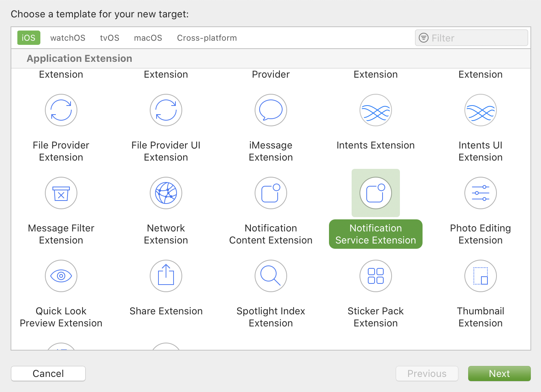Click the filter icon in the search field
The height and width of the screenshot is (392, 541).
424,38
